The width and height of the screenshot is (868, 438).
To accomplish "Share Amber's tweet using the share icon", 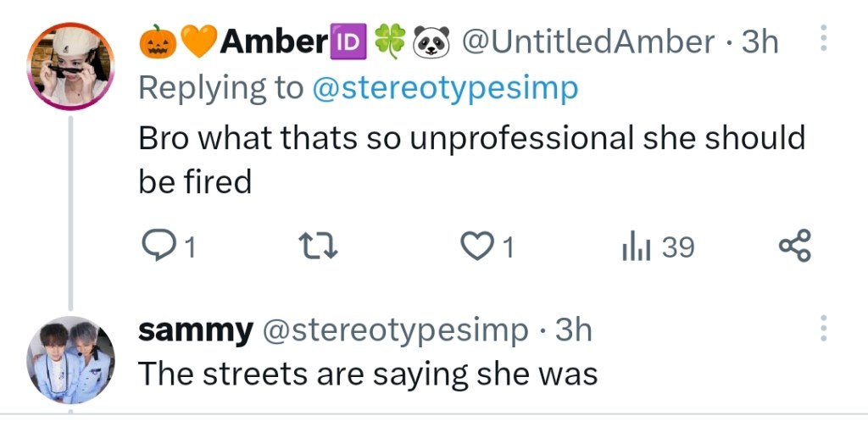I will [x=794, y=247].
